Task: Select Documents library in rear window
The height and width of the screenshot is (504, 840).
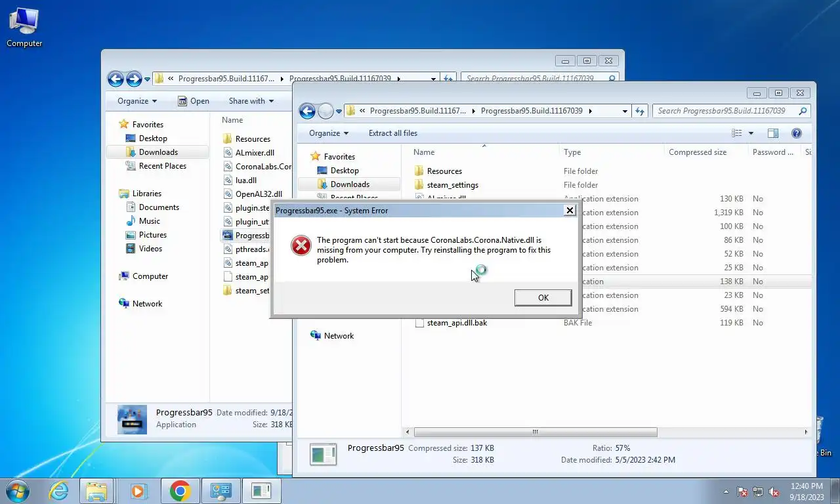Action: (159, 207)
